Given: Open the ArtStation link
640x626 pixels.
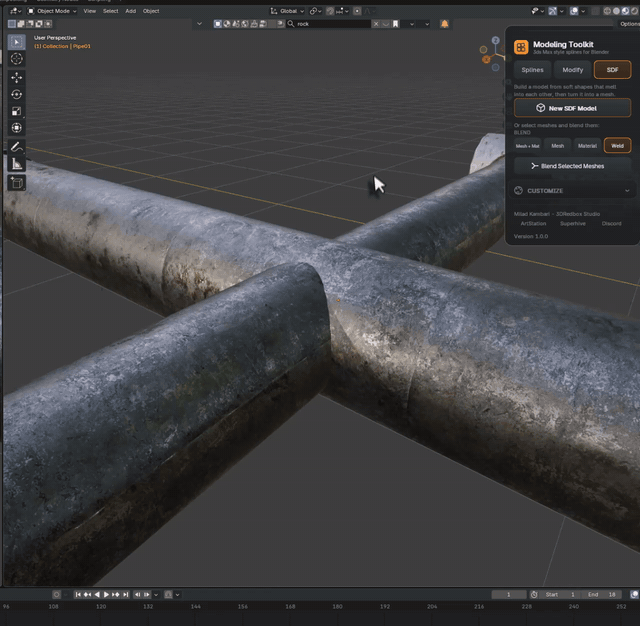Looking at the screenshot, I should (x=533, y=224).
